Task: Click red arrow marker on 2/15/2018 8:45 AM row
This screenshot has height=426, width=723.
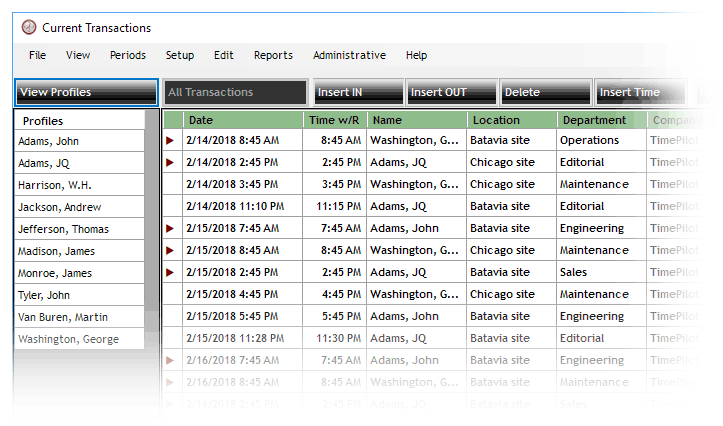Action: tap(170, 250)
